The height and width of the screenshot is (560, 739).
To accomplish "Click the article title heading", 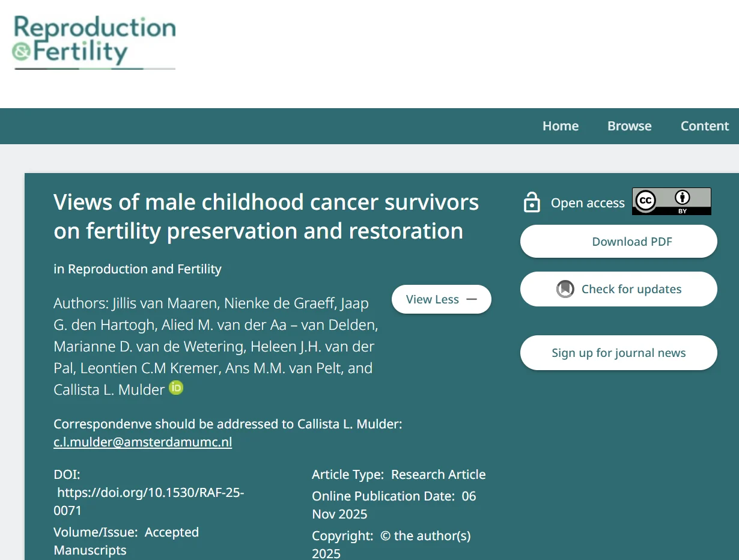I will point(266,216).
